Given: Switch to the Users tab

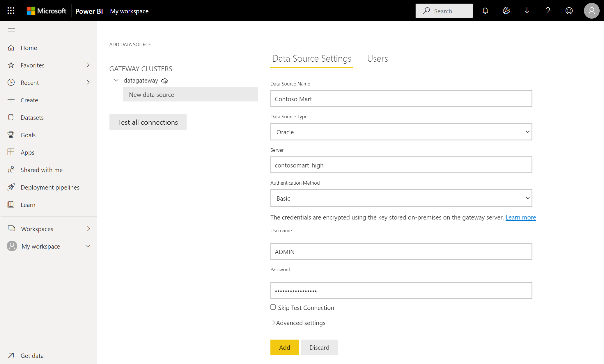Looking at the screenshot, I should point(378,58).
